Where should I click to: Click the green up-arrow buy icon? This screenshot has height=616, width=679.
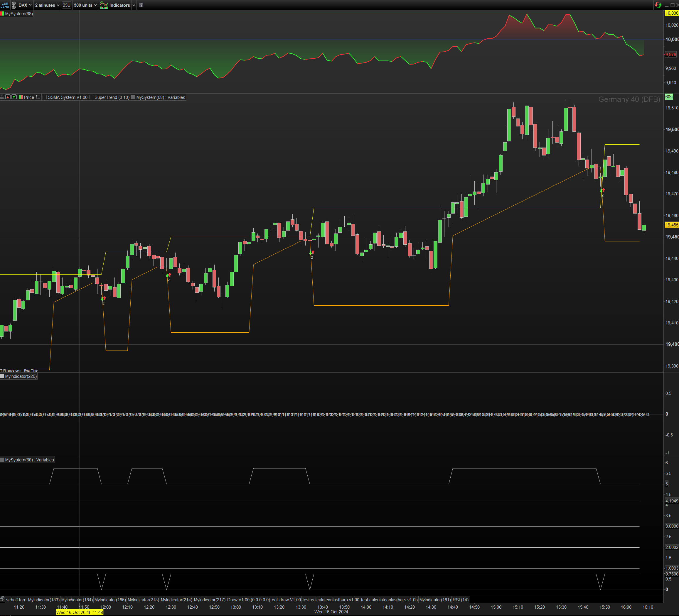point(14,97)
